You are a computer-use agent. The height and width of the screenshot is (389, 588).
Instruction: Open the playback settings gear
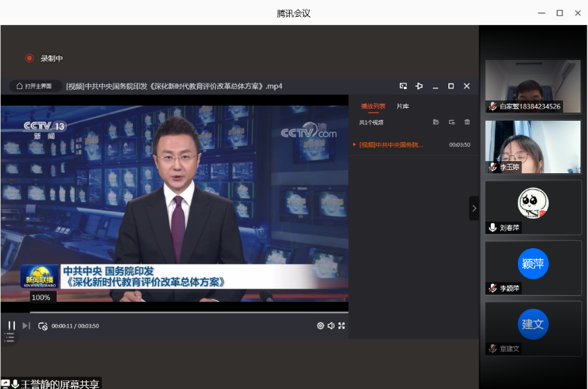click(x=320, y=326)
